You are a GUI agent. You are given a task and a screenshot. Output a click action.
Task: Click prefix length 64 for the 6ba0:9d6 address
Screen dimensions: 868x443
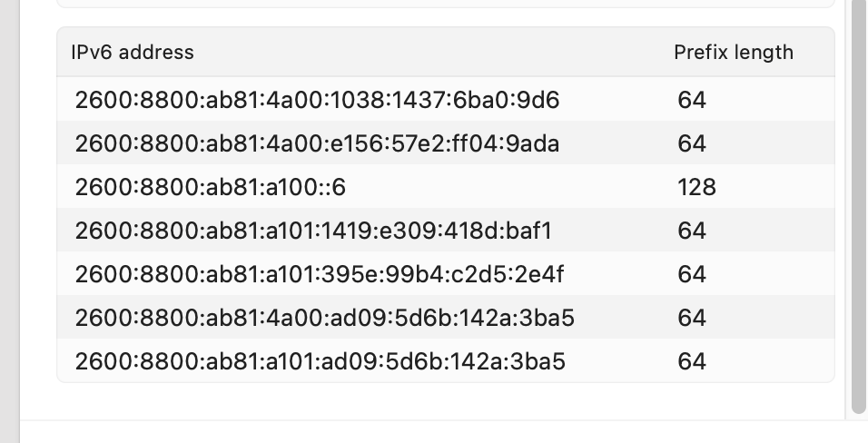click(692, 100)
